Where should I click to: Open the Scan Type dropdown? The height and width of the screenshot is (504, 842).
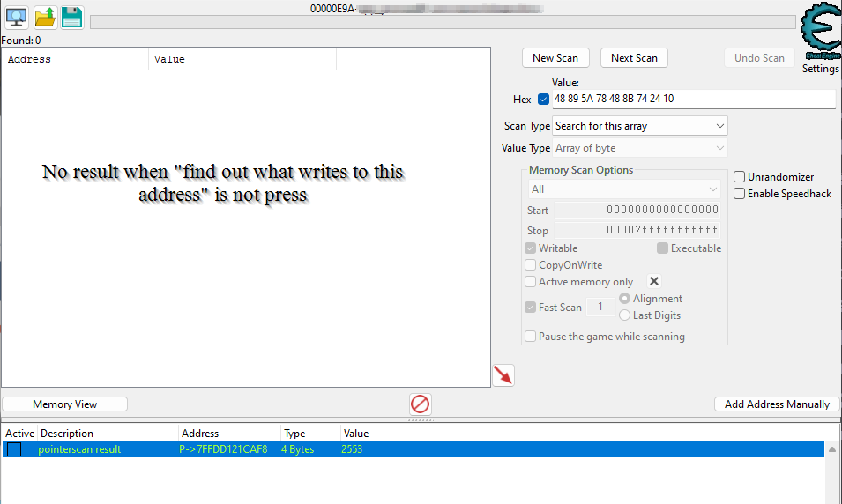pos(639,126)
